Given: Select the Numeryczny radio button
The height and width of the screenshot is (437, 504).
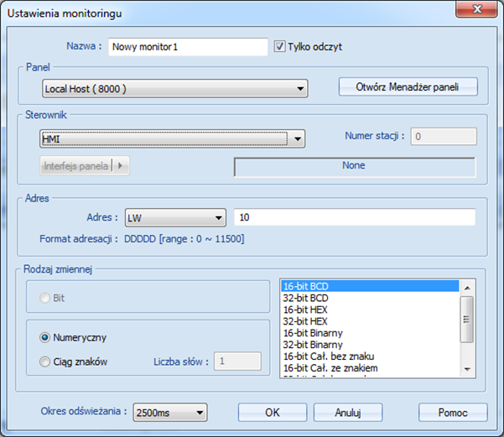Looking at the screenshot, I should [44, 337].
